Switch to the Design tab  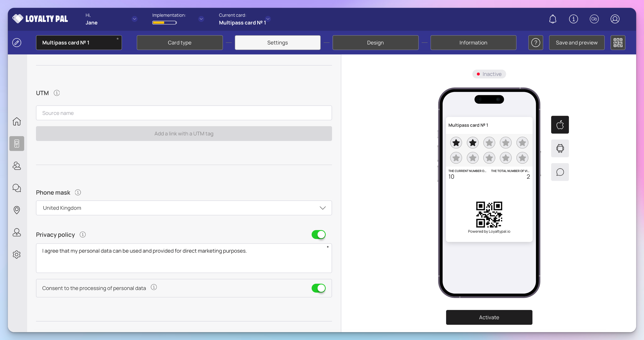pos(375,42)
